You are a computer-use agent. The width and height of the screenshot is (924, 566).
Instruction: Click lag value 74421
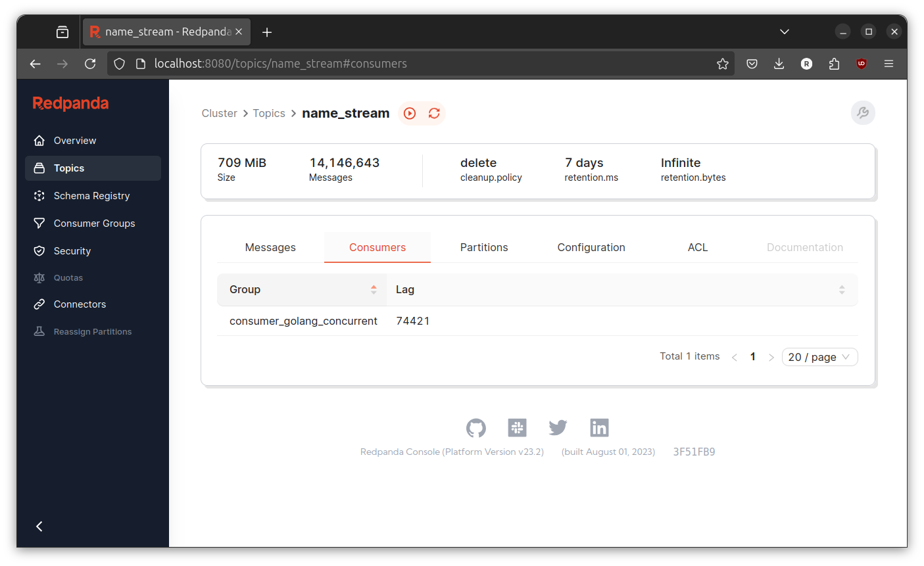click(x=413, y=321)
